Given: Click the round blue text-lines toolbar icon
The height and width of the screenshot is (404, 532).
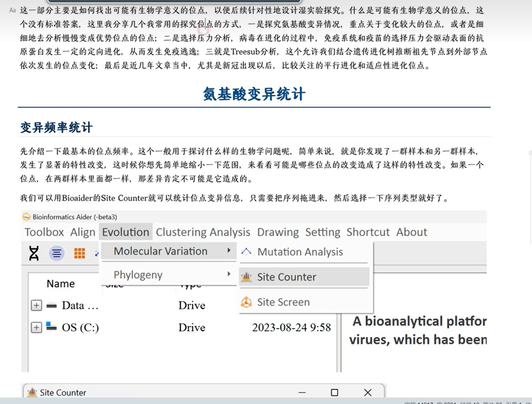Looking at the screenshot, I should (x=57, y=253).
